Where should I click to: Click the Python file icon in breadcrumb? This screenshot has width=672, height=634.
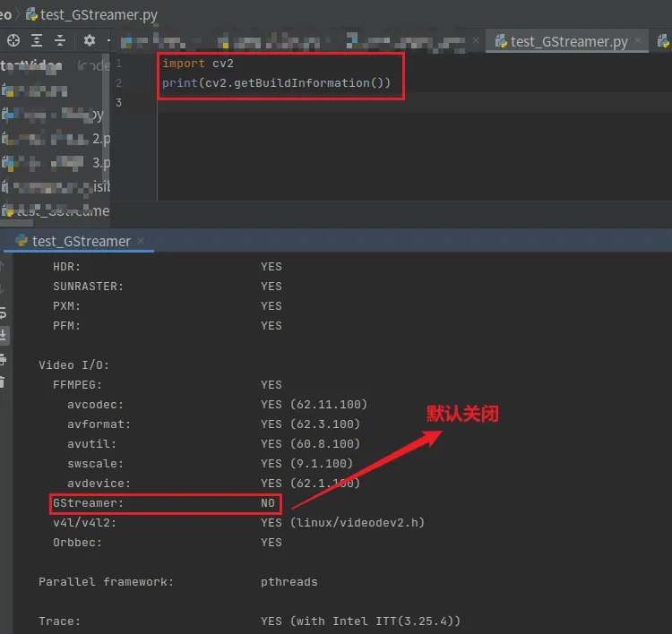pos(31,15)
